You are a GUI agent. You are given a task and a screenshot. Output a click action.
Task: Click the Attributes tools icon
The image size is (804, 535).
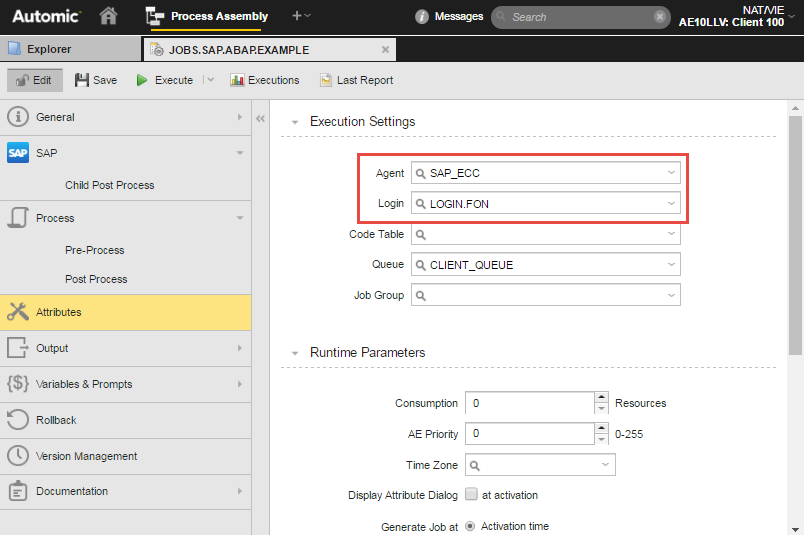(x=18, y=312)
